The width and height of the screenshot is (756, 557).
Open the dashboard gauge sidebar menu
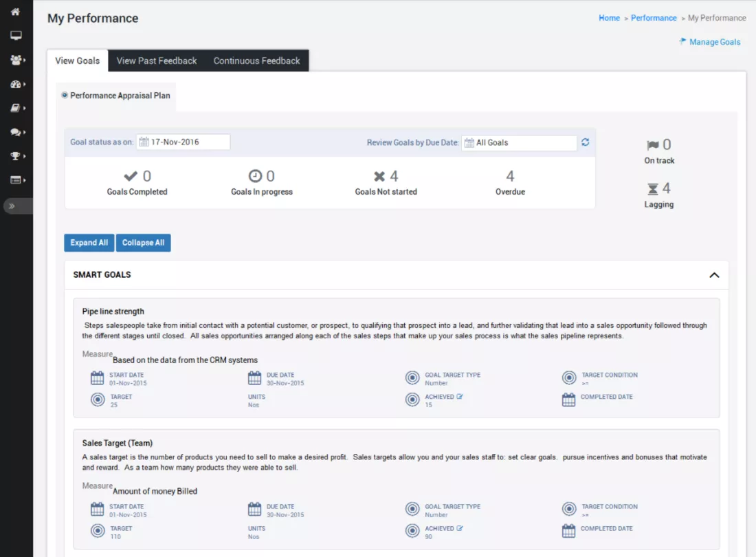click(x=16, y=84)
